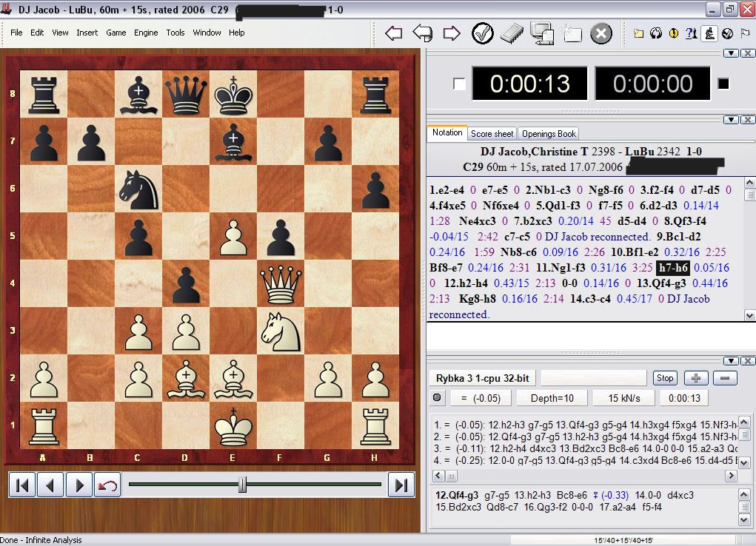This screenshot has height=546, width=756.
Task: Click the Rybka 3 1-cpu 32-bit engine name
Action: coord(482,378)
